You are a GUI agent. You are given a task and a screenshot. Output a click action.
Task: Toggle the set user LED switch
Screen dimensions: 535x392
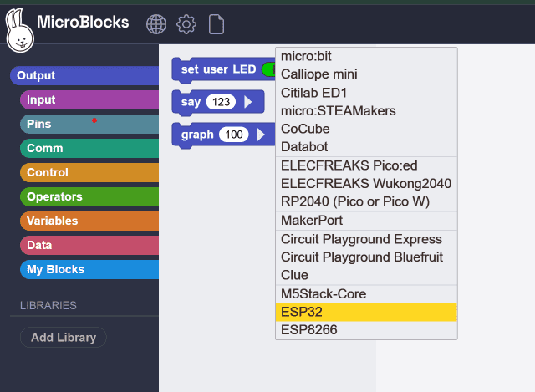269,69
